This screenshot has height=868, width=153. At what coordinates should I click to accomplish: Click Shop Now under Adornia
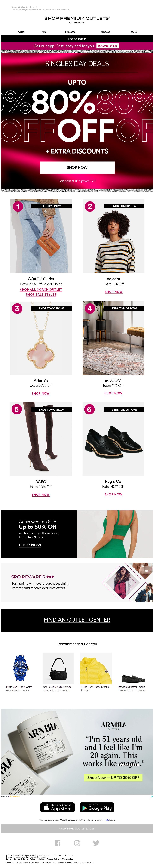pos(41,393)
